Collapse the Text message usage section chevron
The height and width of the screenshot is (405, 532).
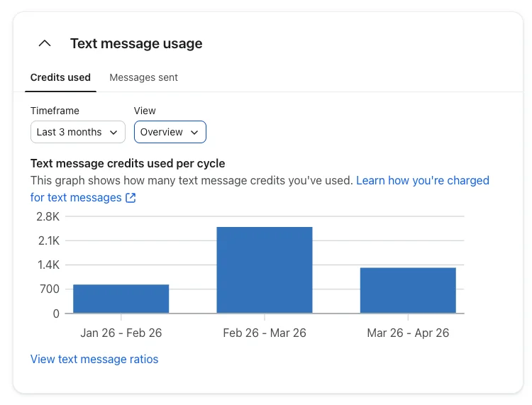[45, 43]
